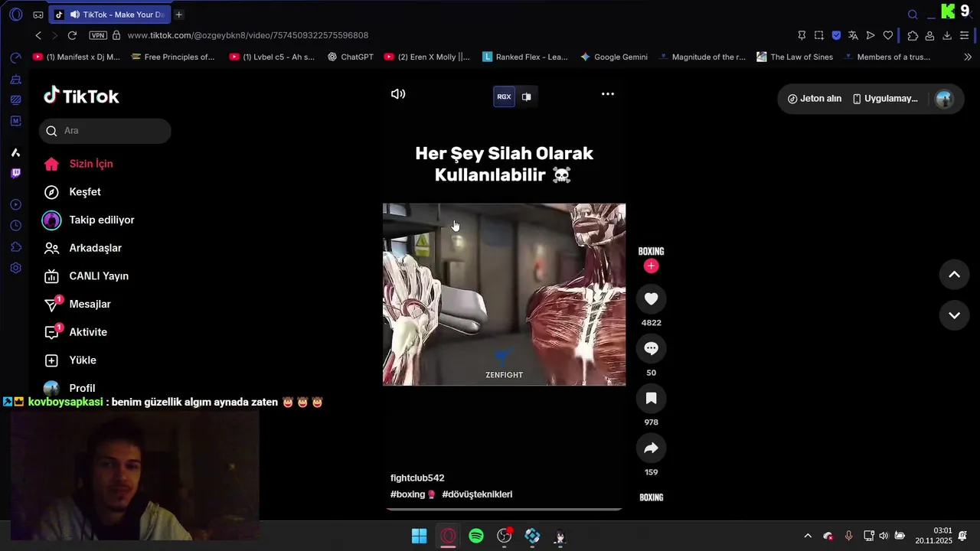Add page to bookmarks heart icon
This screenshot has width=980, height=551.
[888, 35]
